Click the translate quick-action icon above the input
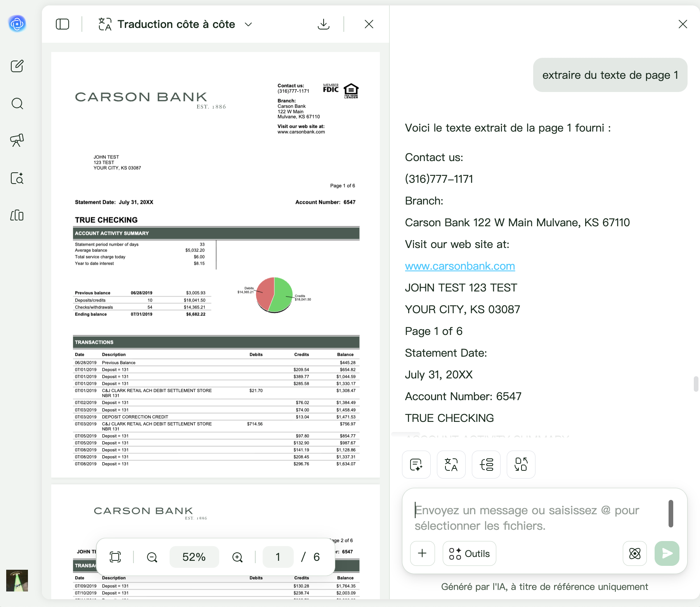Screen dimensions: 700x607 coord(451,465)
